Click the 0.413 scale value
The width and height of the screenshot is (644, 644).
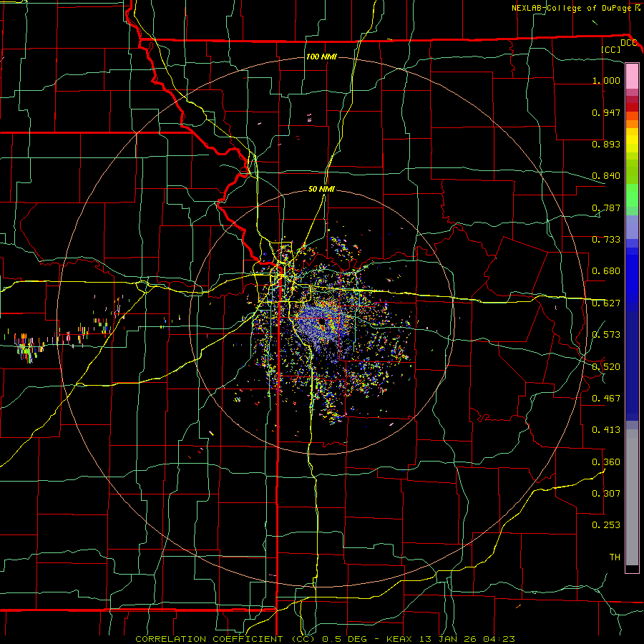(x=606, y=430)
